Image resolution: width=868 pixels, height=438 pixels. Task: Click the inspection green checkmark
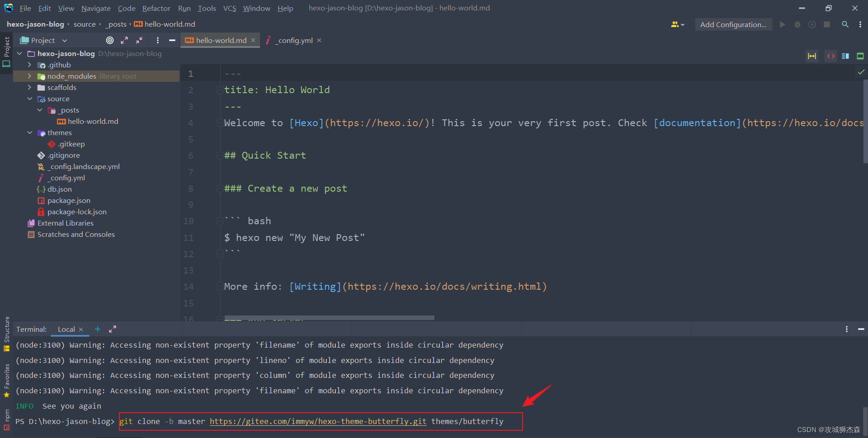861,72
